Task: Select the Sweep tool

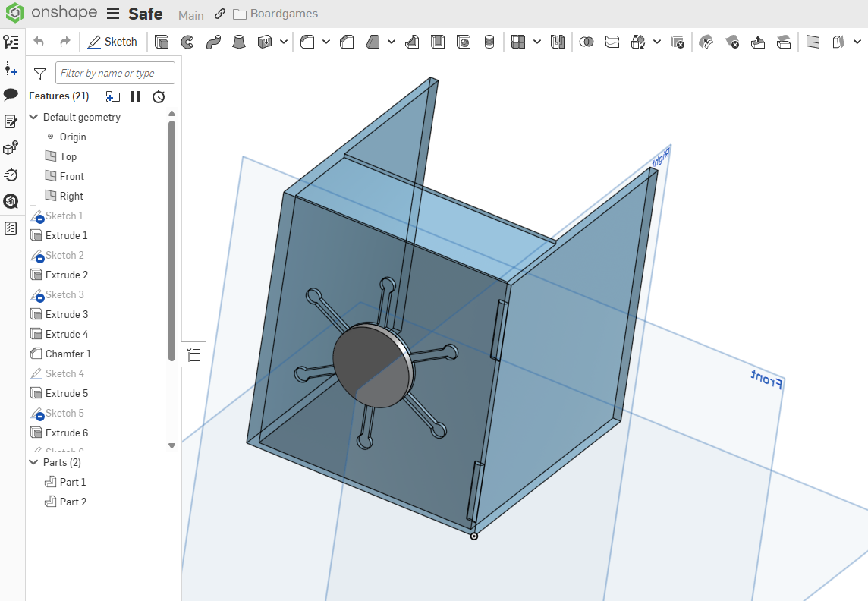Action: [x=213, y=42]
